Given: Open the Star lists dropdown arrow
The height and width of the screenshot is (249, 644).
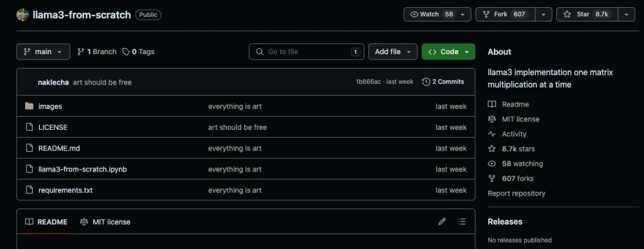Looking at the screenshot, I should [x=626, y=14].
